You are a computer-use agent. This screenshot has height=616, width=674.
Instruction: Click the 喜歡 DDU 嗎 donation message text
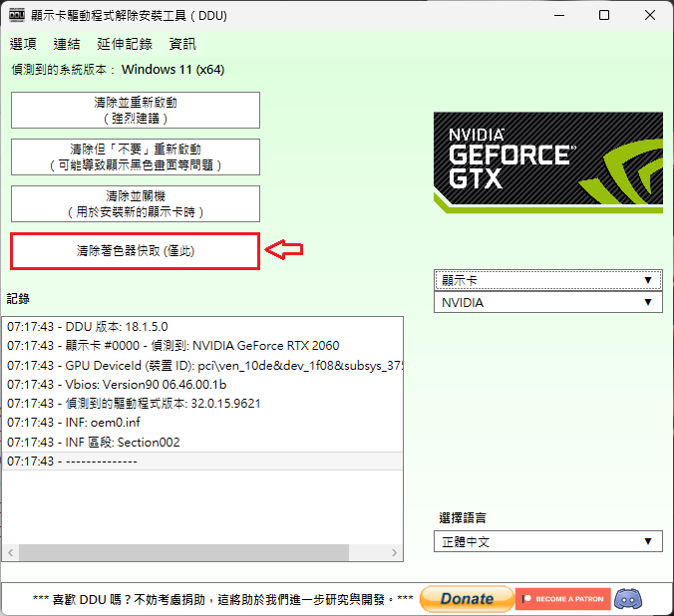[223, 599]
